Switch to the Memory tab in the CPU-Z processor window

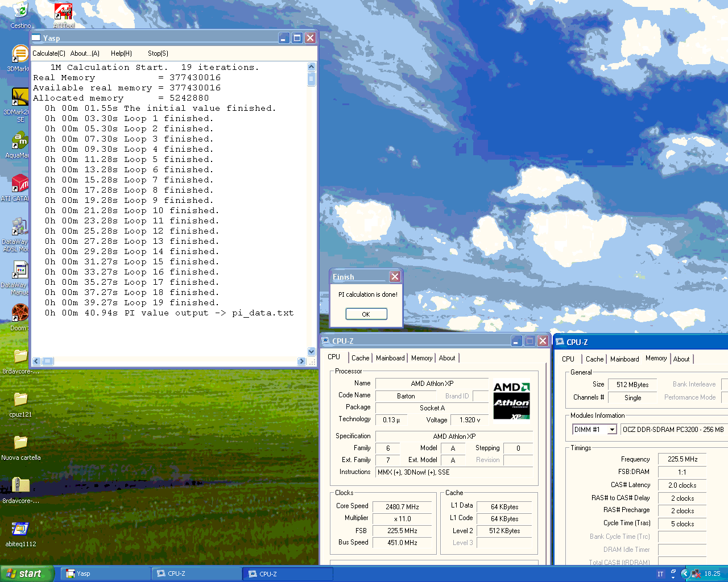[x=422, y=358]
